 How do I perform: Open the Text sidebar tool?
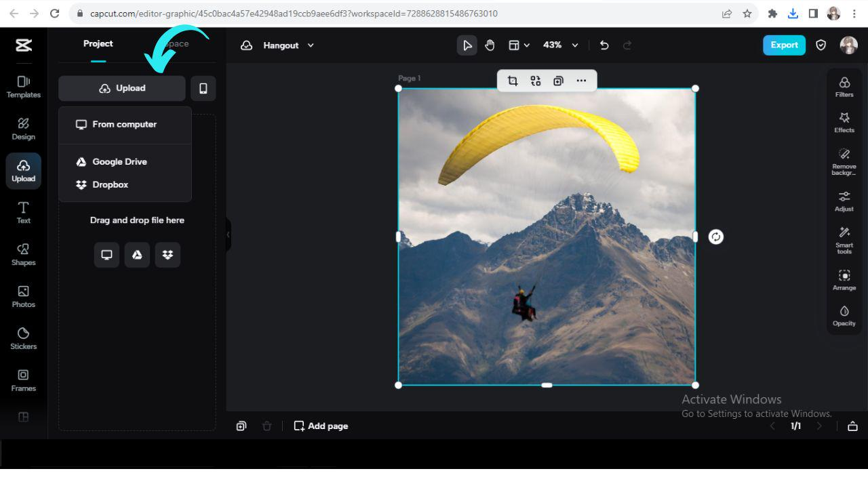(23, 213)
